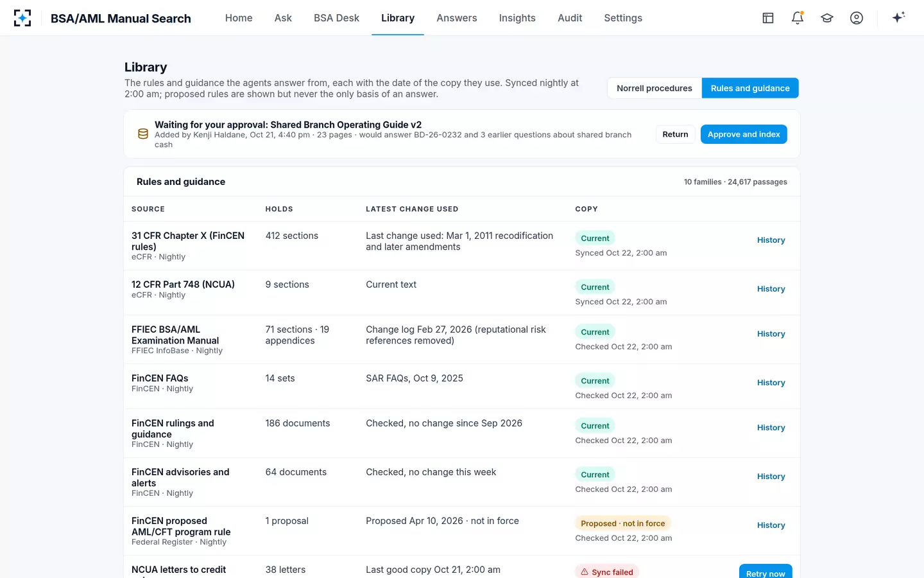
Task: Click the database icon beside pending approval notice
Action: click(x=143, y=134)
